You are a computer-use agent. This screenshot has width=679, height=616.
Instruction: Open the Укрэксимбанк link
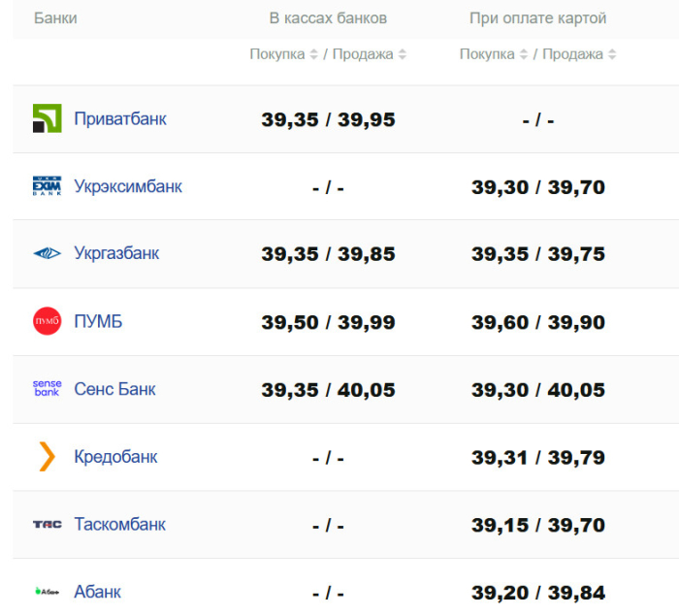click(128, 186)
